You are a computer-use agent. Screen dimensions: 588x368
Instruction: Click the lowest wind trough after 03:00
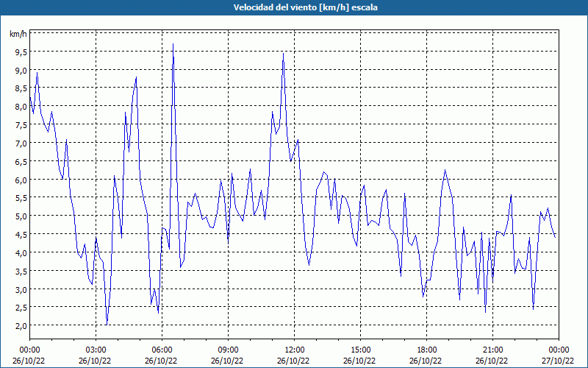point(107,325)
